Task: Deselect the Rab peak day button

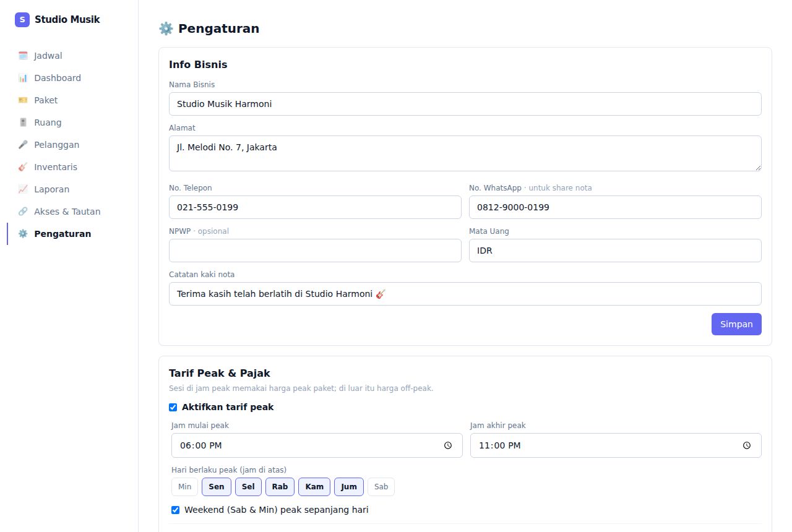Action: [280, 487]
